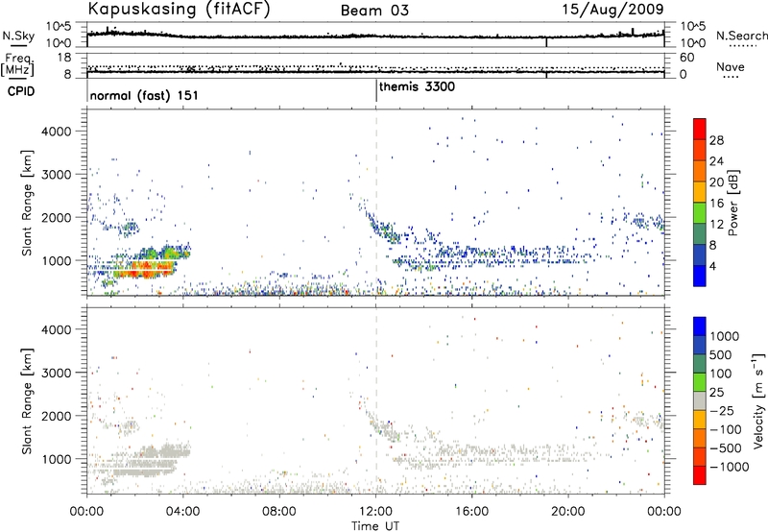The width and height of the screenshot is (768, 532).
Task: Click the '-1000' Velocity colorbar tick value
Action: tap(730, 467)
